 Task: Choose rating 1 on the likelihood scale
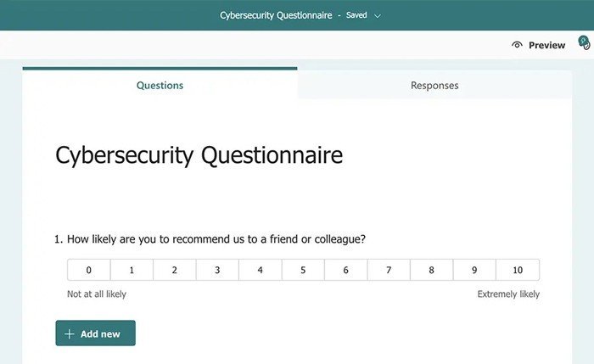point(132,270)
